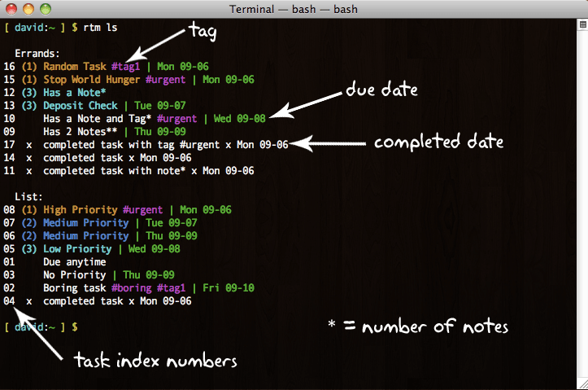This screenshot has width=588, height=390.
Task: Click the '#tag1' tag on Random Task
Action: click(125, 67)
